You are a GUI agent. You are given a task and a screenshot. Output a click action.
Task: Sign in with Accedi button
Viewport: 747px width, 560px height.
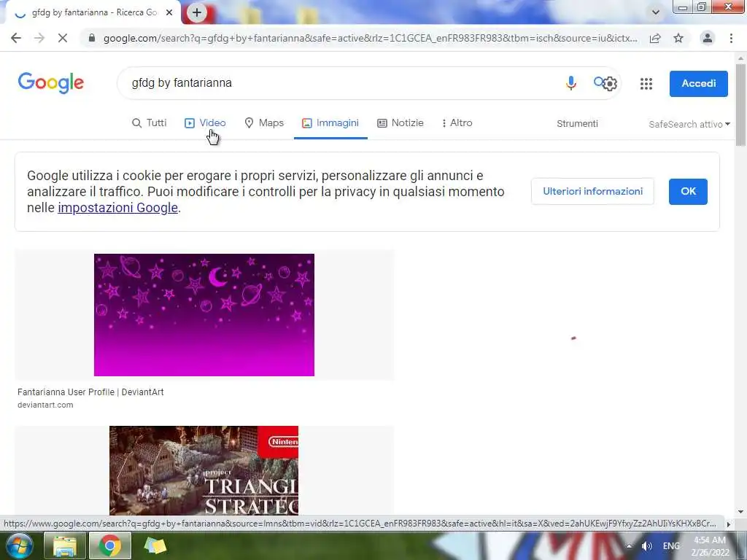698,83
